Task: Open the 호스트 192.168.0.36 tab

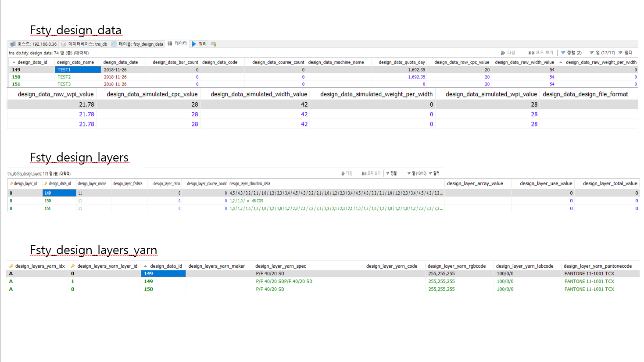Action: tap(34, 44)
